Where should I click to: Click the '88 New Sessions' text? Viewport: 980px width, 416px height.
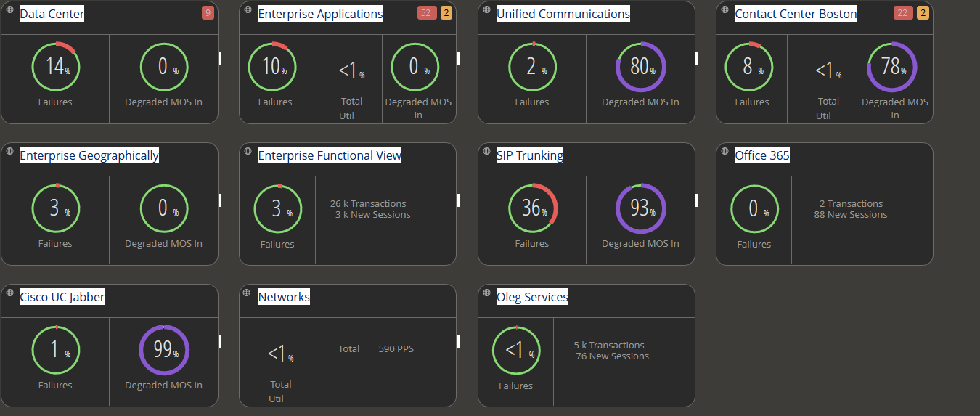(851, 215)
